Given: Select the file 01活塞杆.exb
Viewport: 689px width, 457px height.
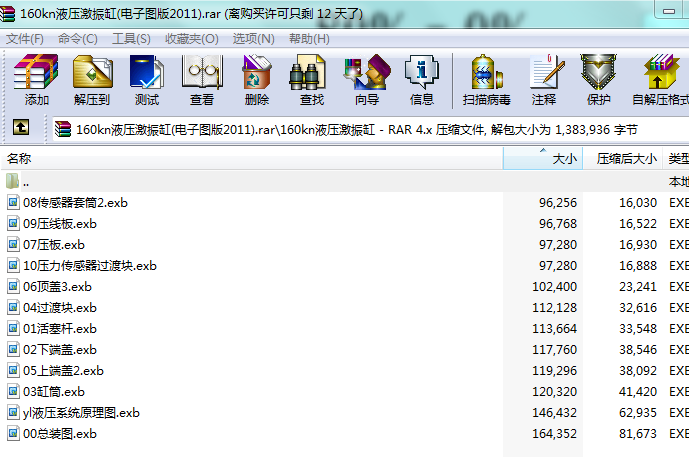Looking at the screenshot, I should coord(60,329).
